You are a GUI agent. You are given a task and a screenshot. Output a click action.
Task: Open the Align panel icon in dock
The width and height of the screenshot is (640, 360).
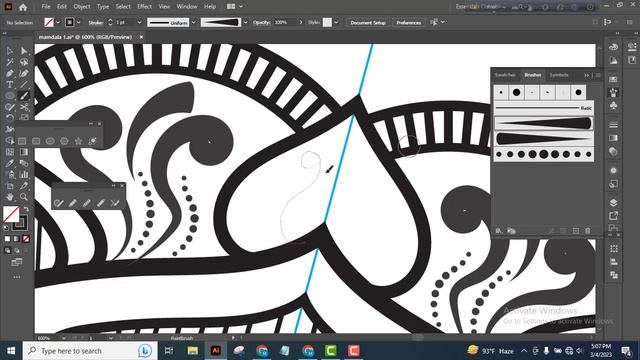(613, 262)
